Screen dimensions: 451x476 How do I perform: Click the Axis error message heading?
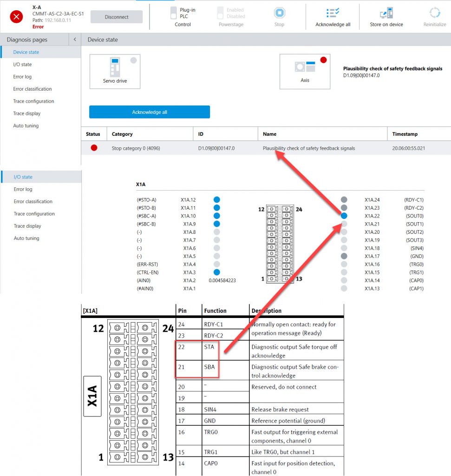[x=392, y=69]
